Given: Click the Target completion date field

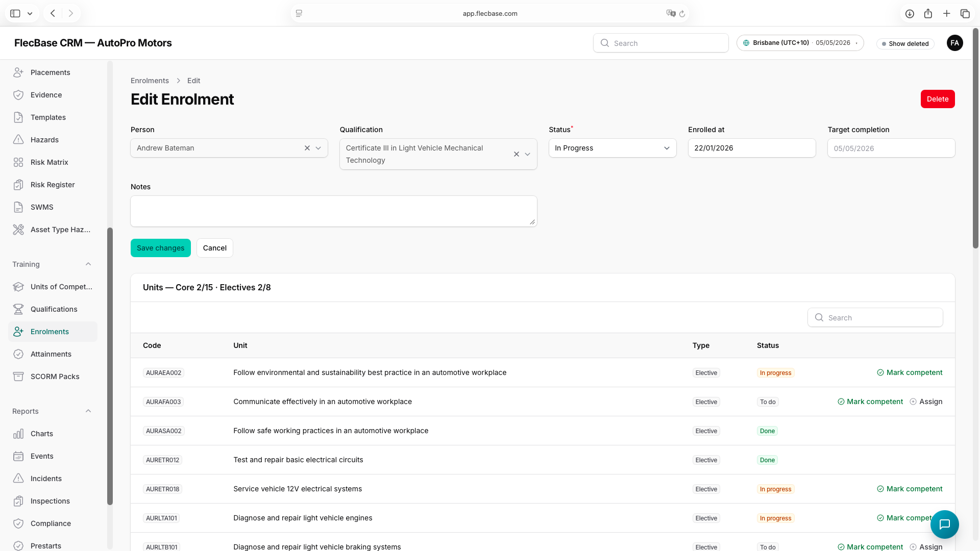Looking at the screenshot, I should tap(891, 148).
